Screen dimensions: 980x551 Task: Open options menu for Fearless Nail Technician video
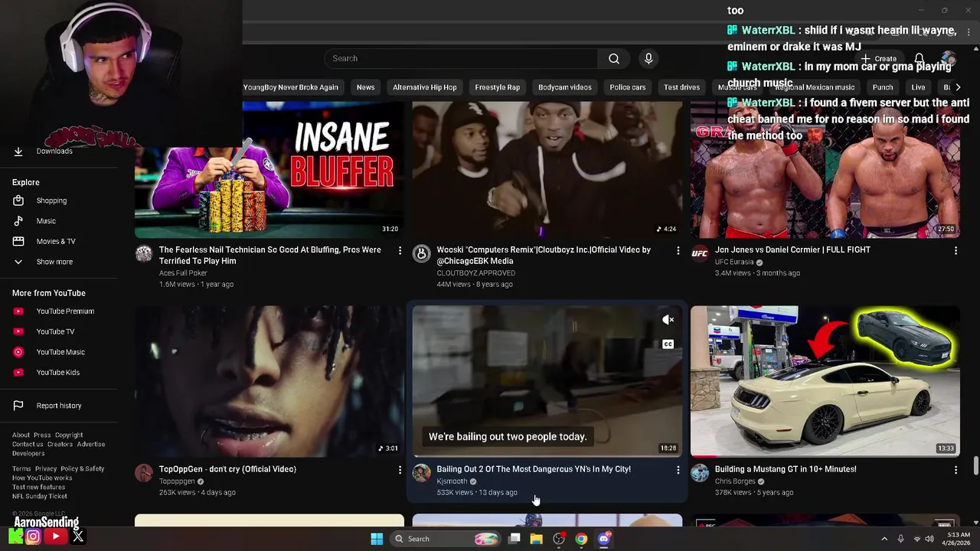tap(400, 250)
